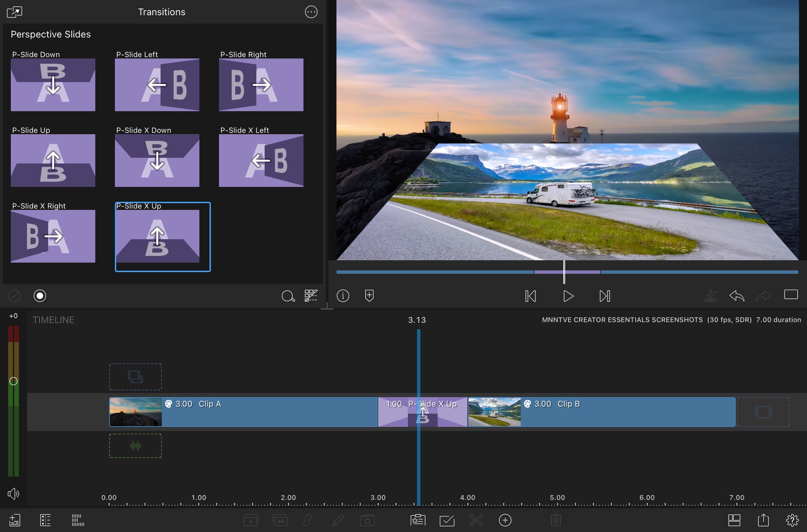Select Clip B in the timeline
The image size is (807, 532).
(x=622, y=412)
